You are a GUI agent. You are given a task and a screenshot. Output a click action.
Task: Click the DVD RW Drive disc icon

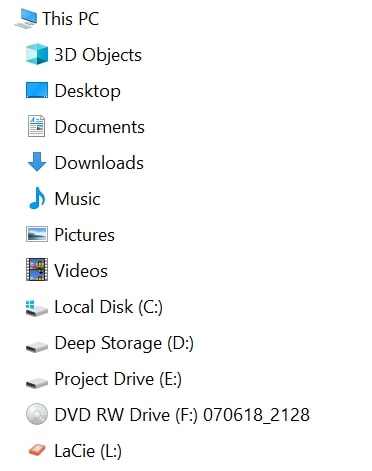[37, 414]
